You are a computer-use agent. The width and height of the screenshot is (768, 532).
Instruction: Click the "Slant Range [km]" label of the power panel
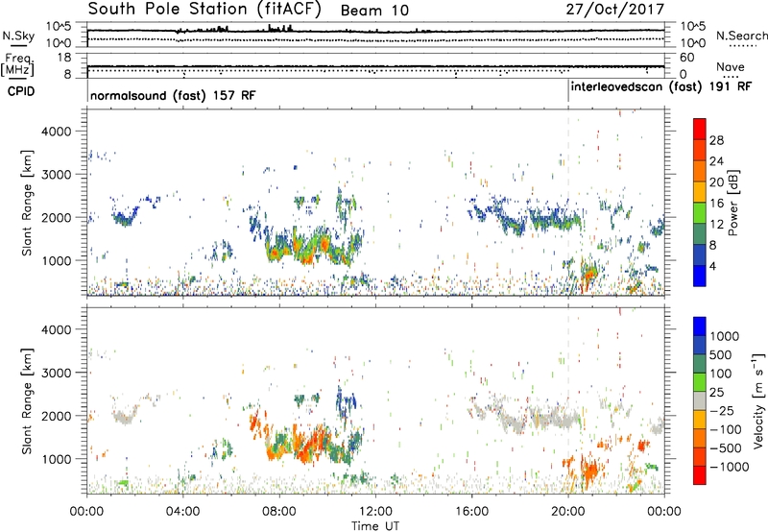[27, 203]
